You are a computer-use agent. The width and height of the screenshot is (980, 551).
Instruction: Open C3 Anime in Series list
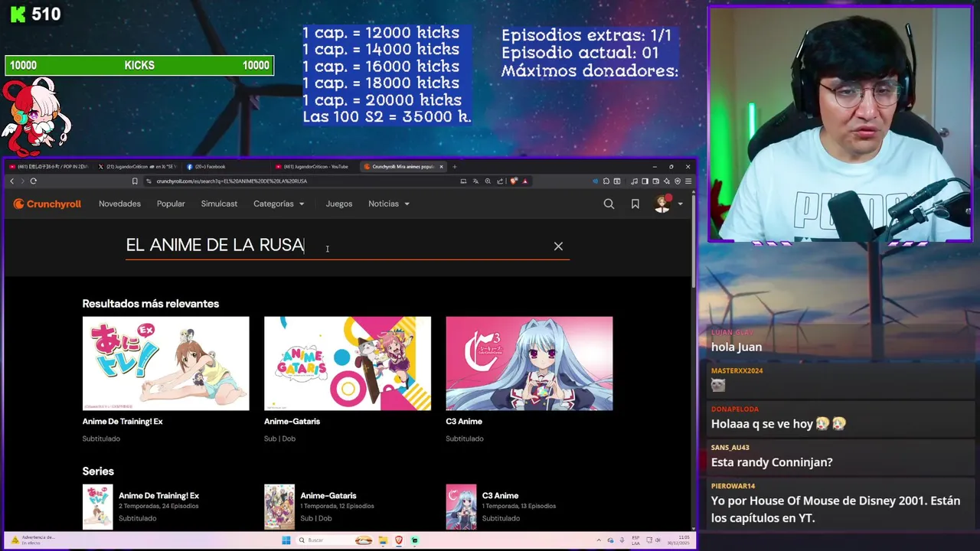(500, 495)
